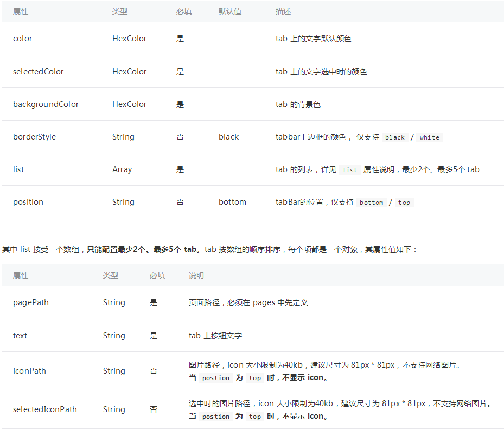Click the "black" code tag in borderStyle description
This screenshot has width=504, height=429.
click(395, 137)
